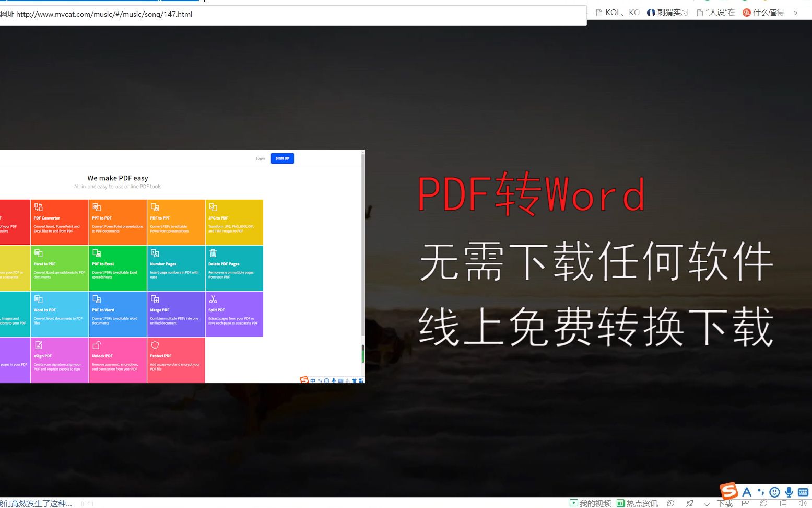This screenshot has width=812, height=508.
Task: Open the "人设"在 bookmark
Action: pos(716,13)
